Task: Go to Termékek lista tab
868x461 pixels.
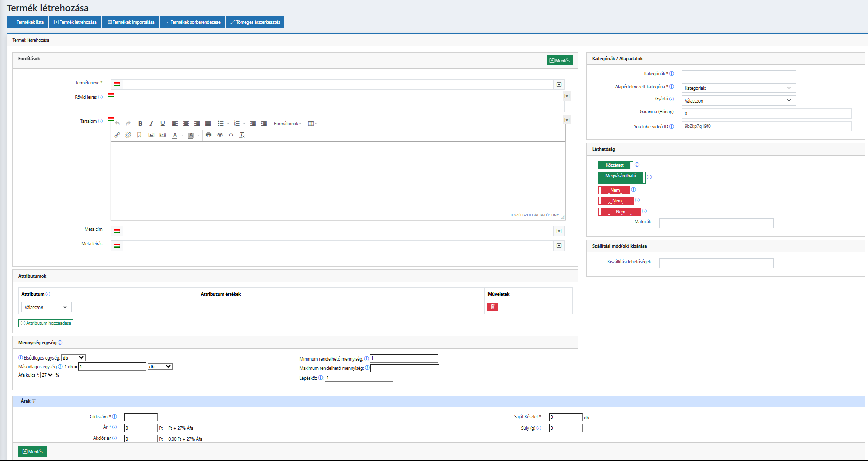Action: point(27,22)
